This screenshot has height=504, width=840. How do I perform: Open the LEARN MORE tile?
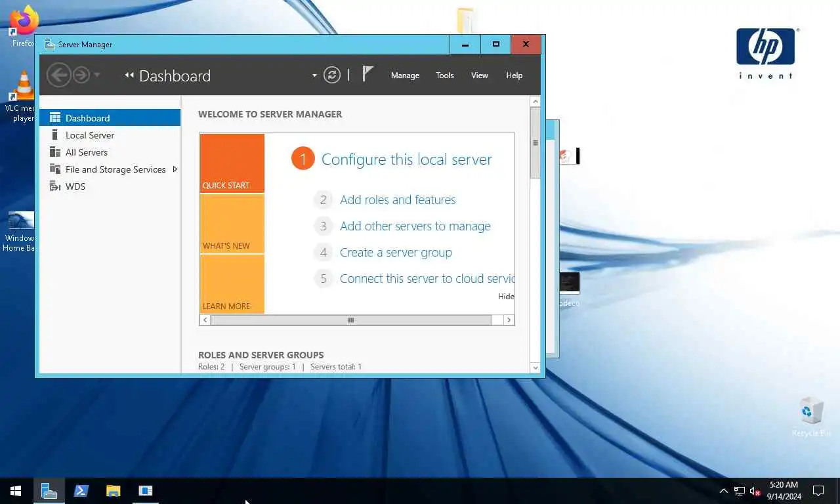(232, 284)
